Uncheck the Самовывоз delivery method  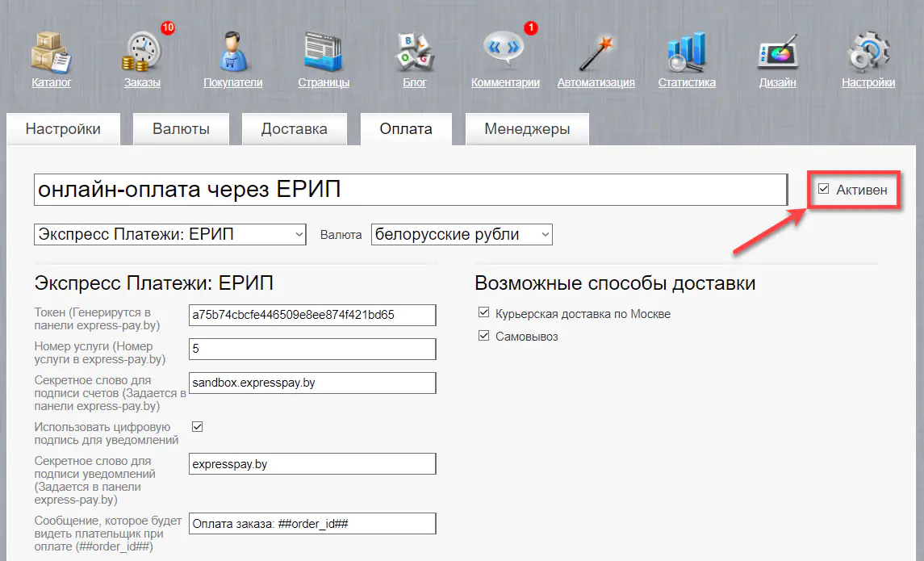(483, 337)
